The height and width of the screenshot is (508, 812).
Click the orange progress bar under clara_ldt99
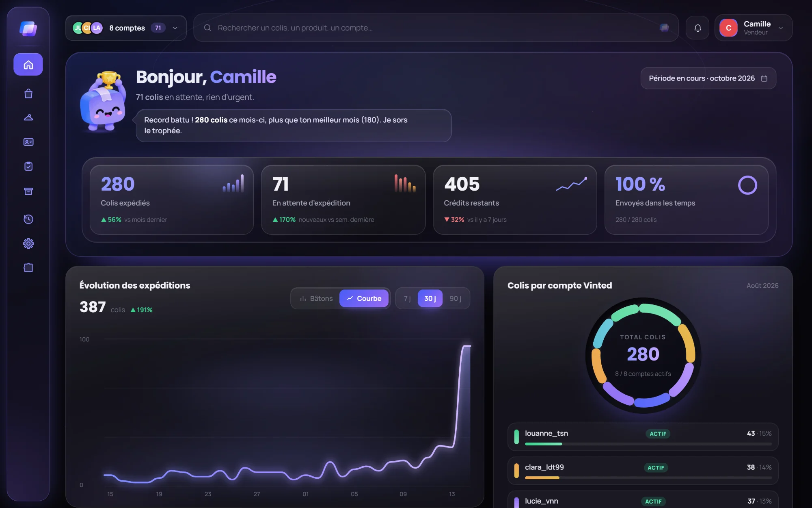pyautogui.click(x=542, y=478)
